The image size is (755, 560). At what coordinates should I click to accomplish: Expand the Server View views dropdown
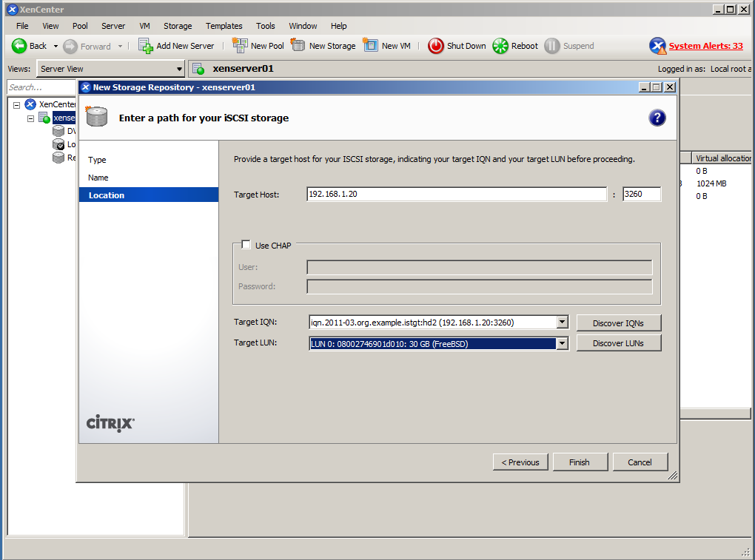pos(180,69)
